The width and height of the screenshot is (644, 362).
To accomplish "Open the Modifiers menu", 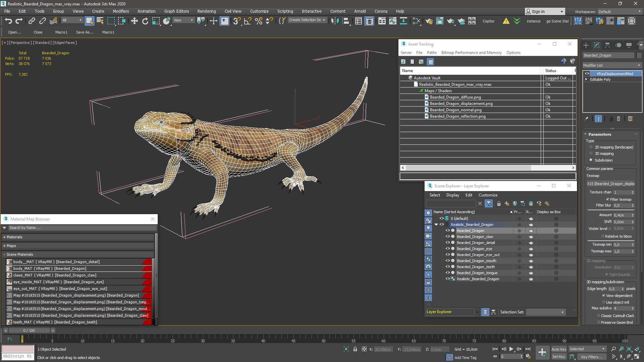I will pyautogui.click(x=121, y=11).
